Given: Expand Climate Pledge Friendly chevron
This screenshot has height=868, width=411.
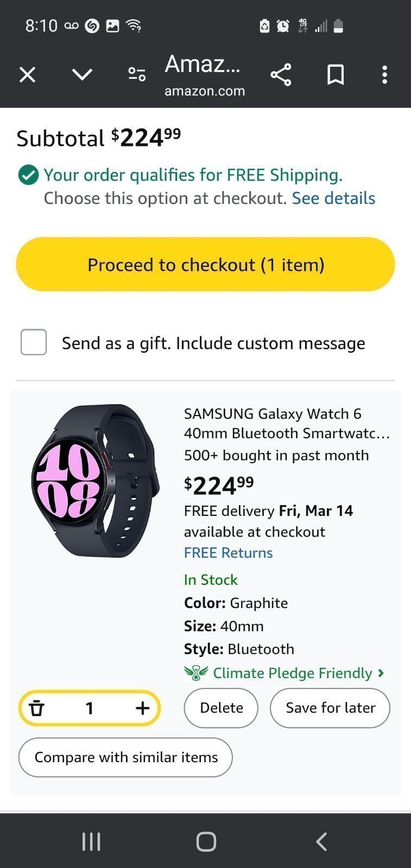Looking at the screenshot, I should (381, 673).
